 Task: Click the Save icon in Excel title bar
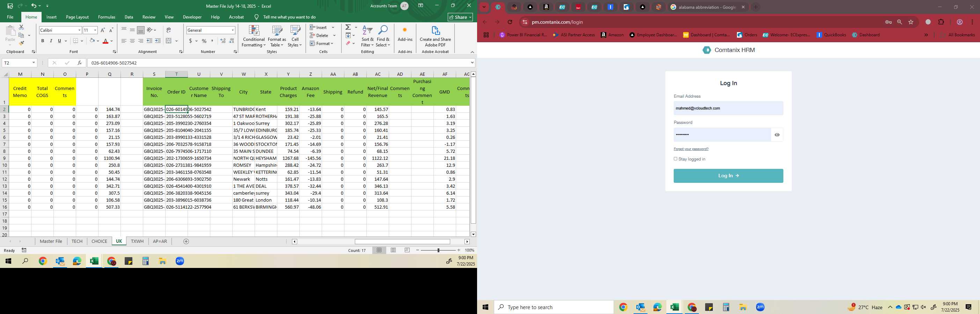(10, 6)
